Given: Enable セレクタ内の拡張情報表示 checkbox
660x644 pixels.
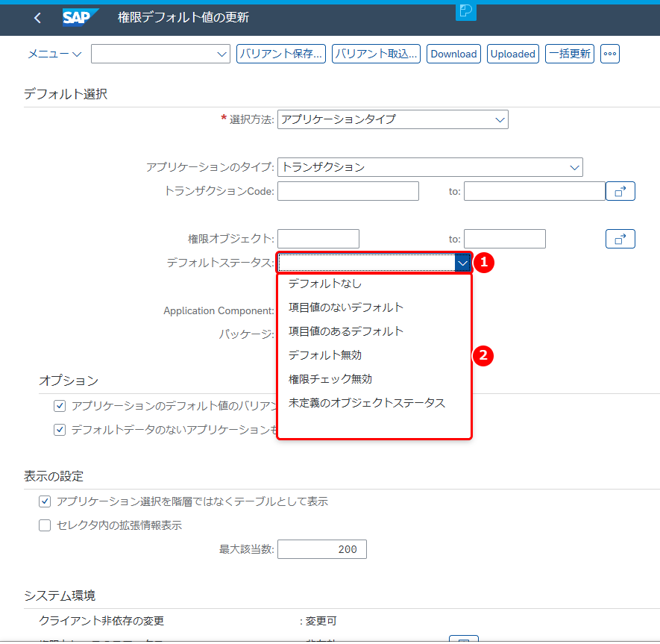Looking at the screenshot, I should [45, 525].
